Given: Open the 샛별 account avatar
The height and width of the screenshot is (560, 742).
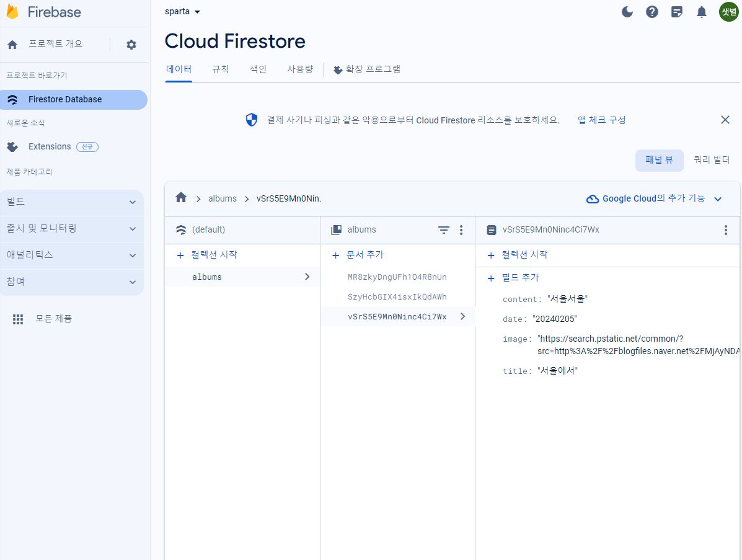Looking at the screenshot, I should (x=729, y=12).
